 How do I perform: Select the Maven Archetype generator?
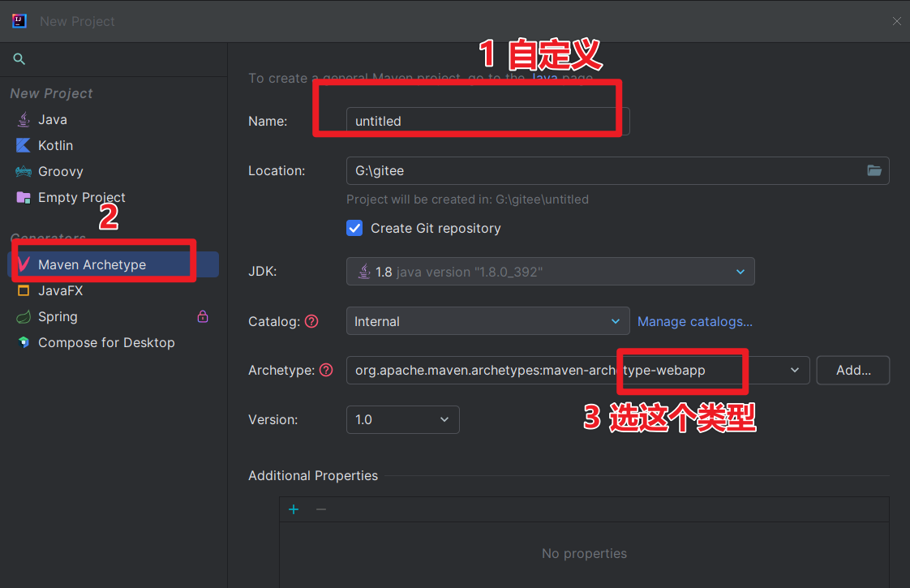(x=114, y=264)
